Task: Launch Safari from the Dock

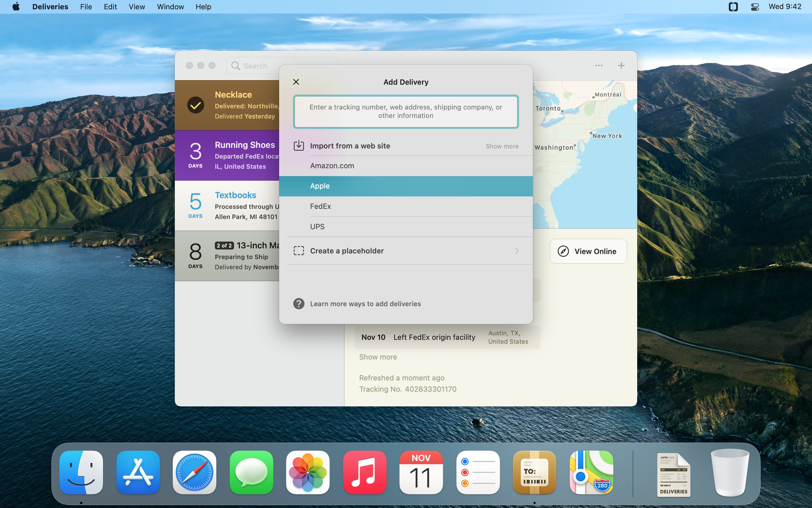Action: pyautogui.click(x=195, y=472)
